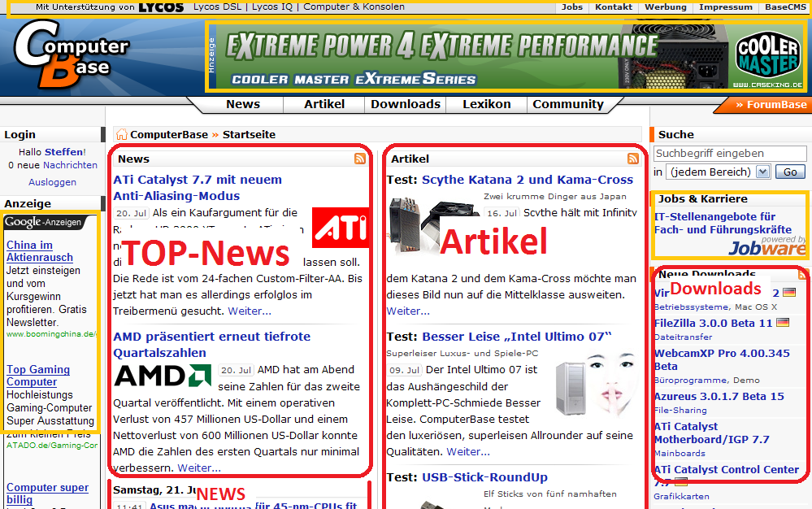The width and height of the screenshot is (812, 509).
Task: Click the www.boomingchina.de ad URL
Action: tap(51, 334)
